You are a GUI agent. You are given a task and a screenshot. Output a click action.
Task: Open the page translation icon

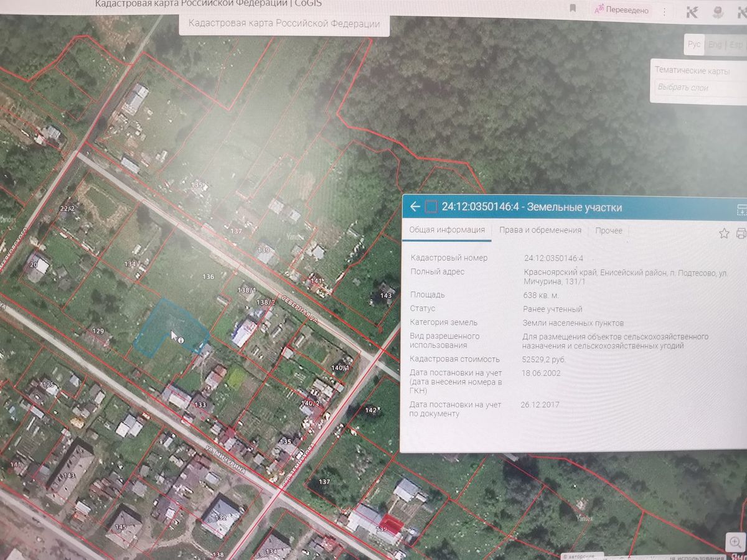click(x=599, y=9)
